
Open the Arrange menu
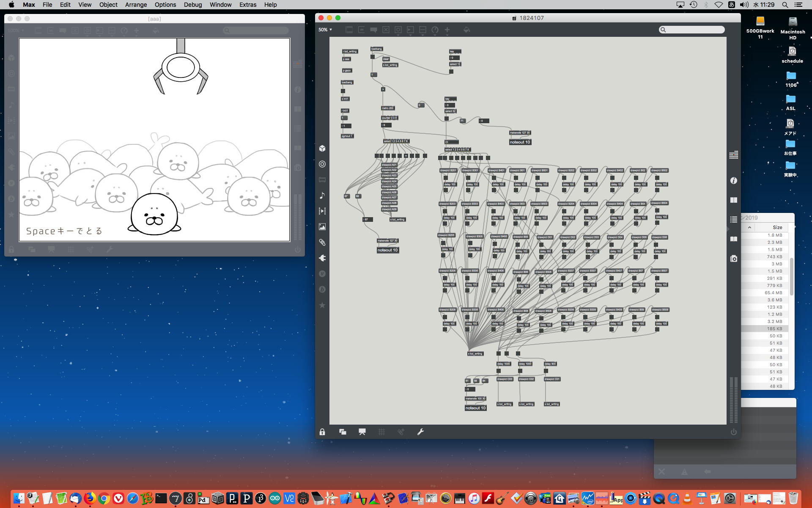click(x=136, y=5)
